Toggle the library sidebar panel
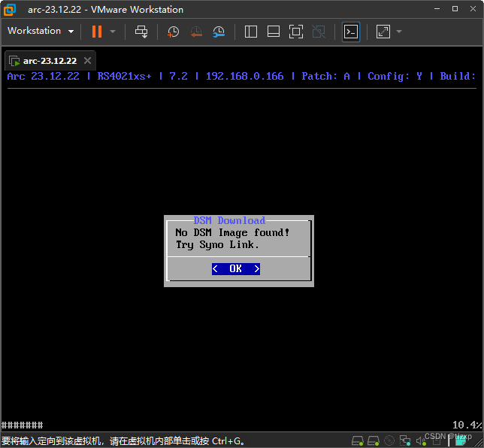 (251, 32)
